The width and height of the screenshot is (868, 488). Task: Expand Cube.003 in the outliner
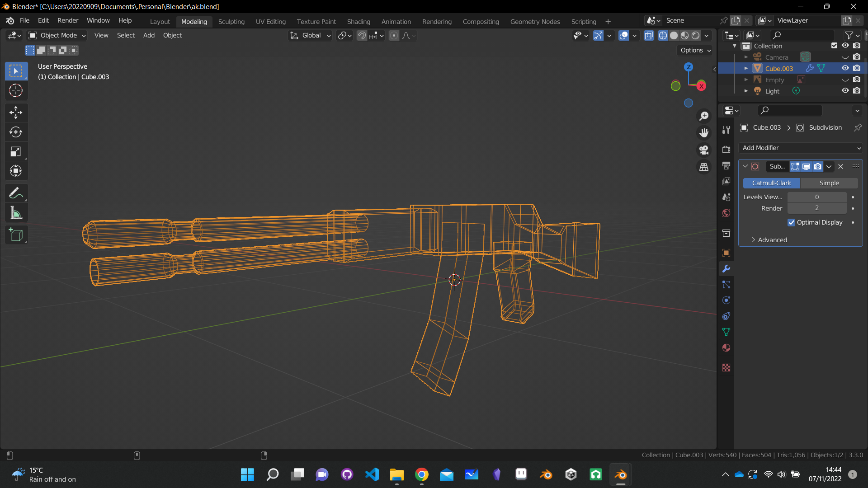746,68
